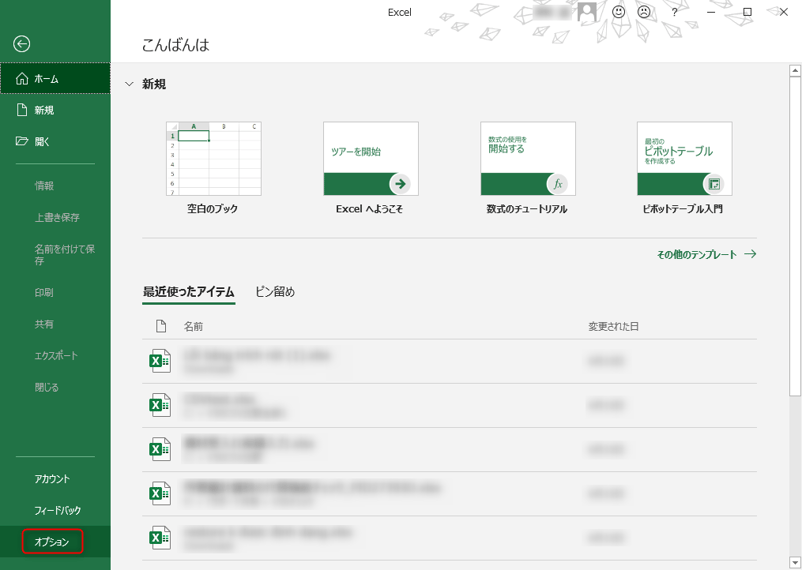Choose 上書き保存 in the sidebar
Image resolution: width=802 pixels, height=570 pixels.
coord(55,217)
